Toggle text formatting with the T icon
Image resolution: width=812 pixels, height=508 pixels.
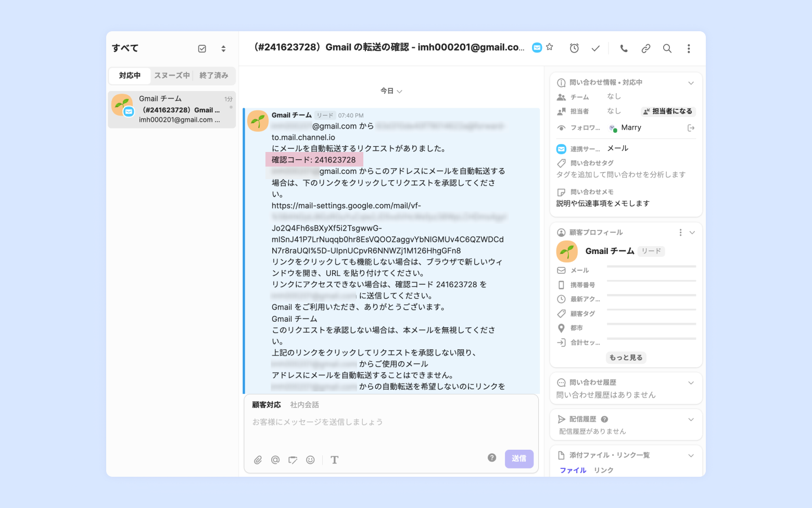pos(335,460)
